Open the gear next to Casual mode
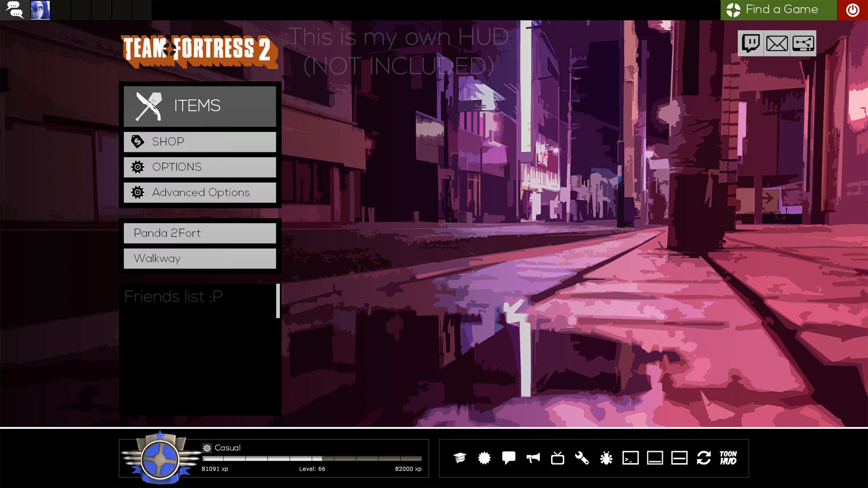Screen dimensions: 868x488 point(206,447)
